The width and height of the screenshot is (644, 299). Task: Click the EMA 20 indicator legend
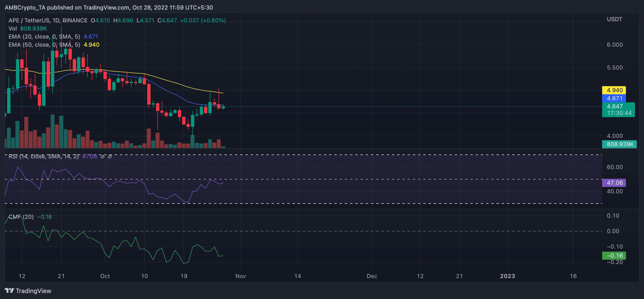tap(53, 37)
